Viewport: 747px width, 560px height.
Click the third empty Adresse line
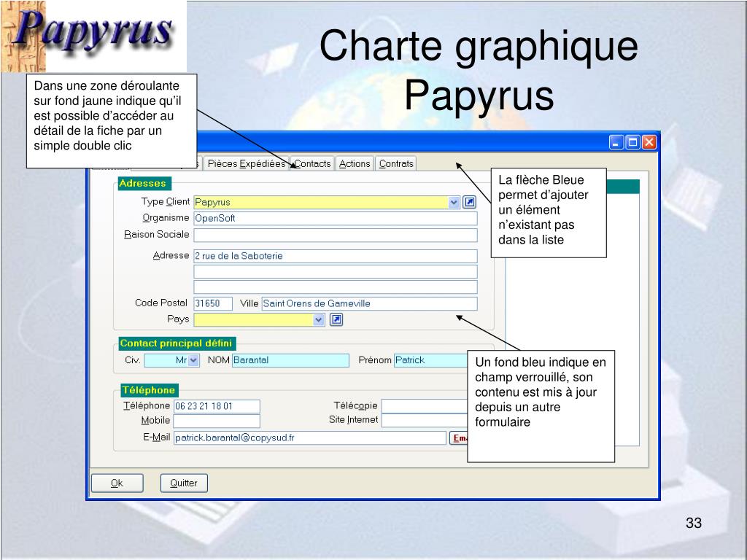[336, 287]
